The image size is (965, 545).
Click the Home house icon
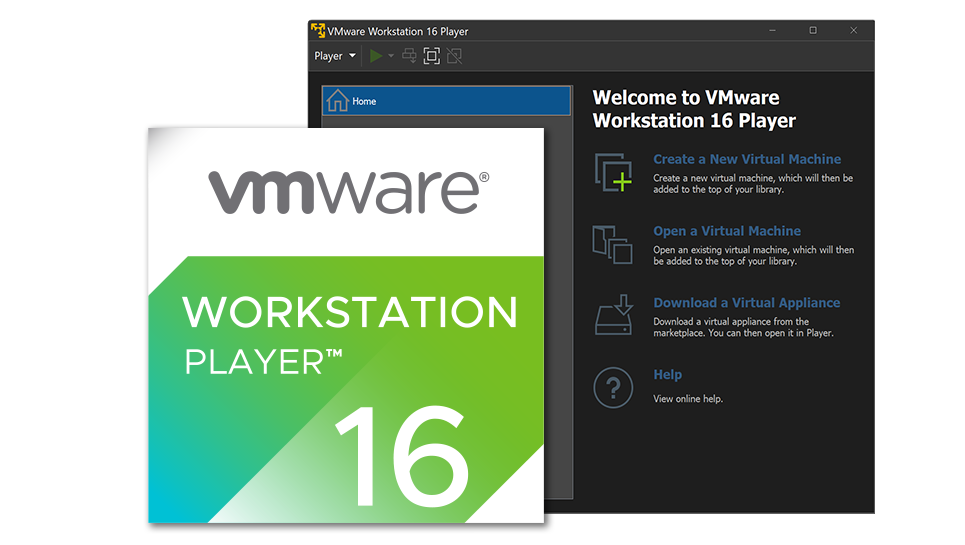(337, 100)
